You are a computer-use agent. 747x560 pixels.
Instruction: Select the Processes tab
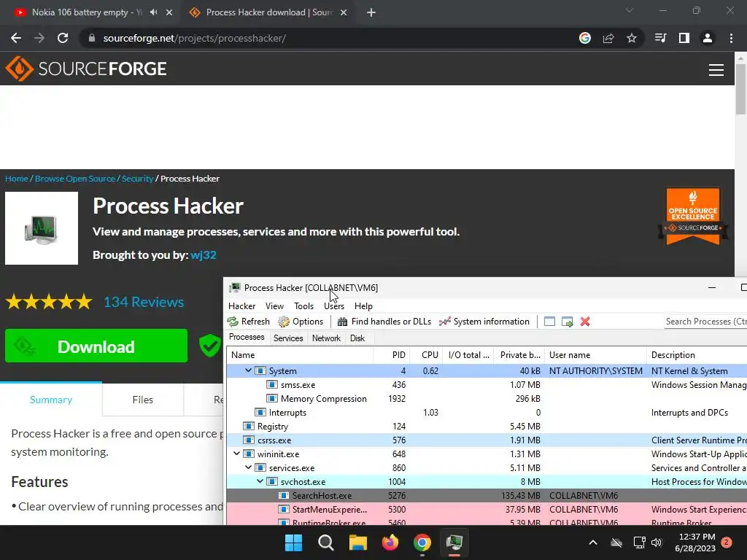coord(247,337)
